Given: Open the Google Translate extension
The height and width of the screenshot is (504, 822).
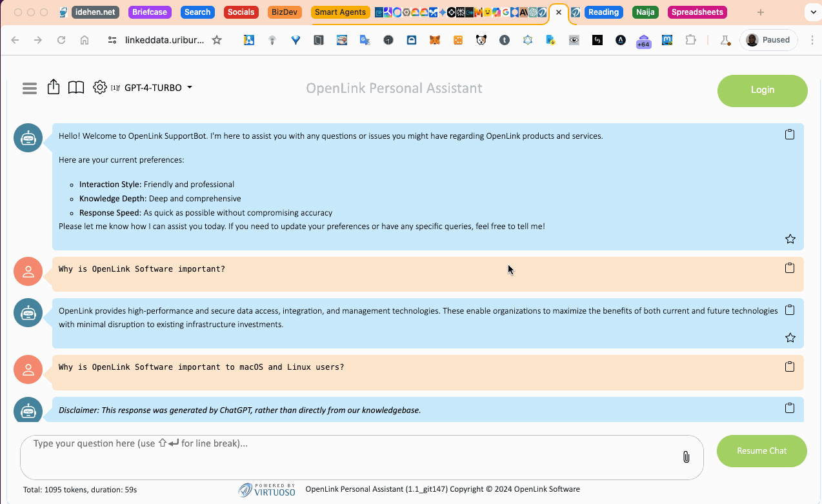Looking at the screenshot, I should [x=365, y=40].
